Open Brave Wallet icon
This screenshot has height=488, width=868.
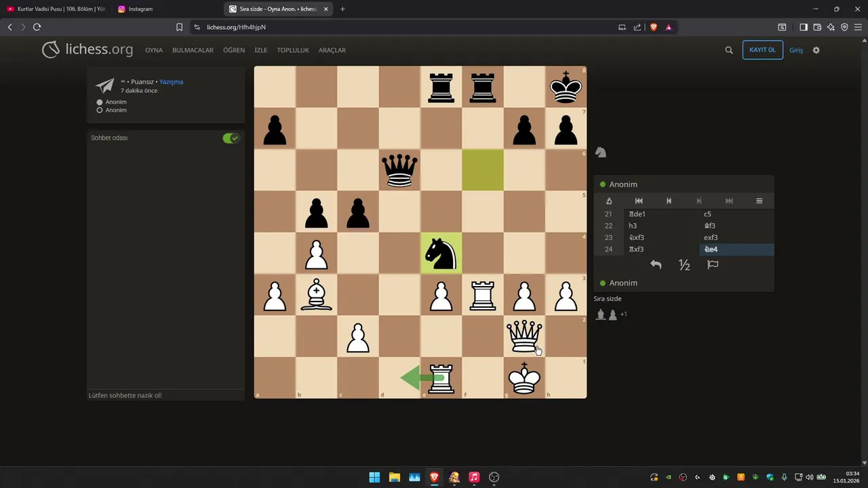(x=817, y=27)
